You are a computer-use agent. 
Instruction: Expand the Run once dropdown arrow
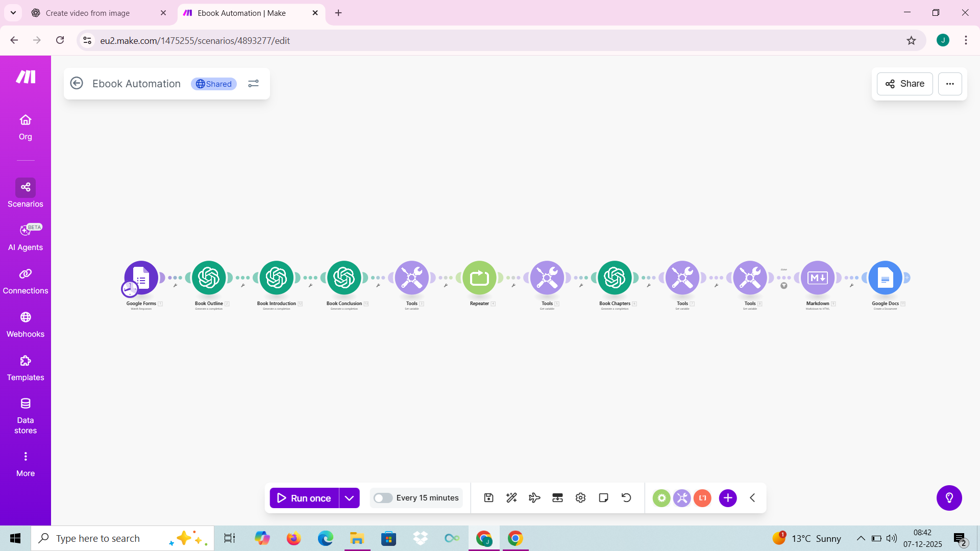[x=350, y=497]
